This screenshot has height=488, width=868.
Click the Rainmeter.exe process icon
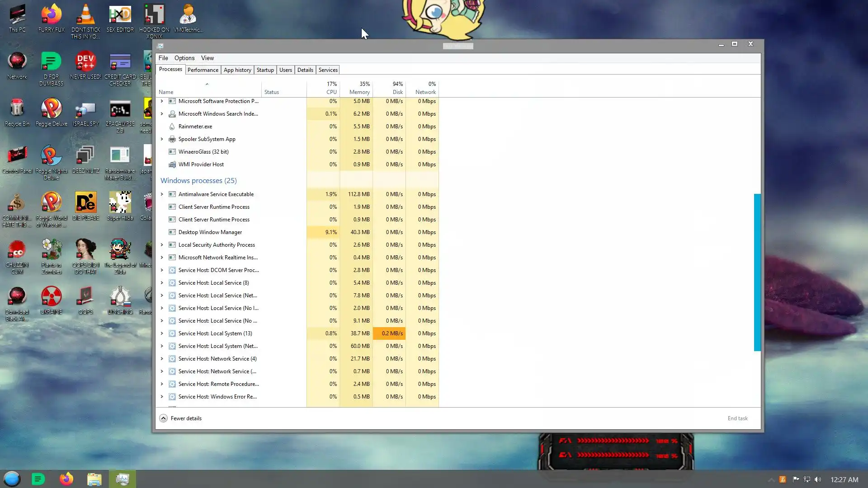(172, 127)
